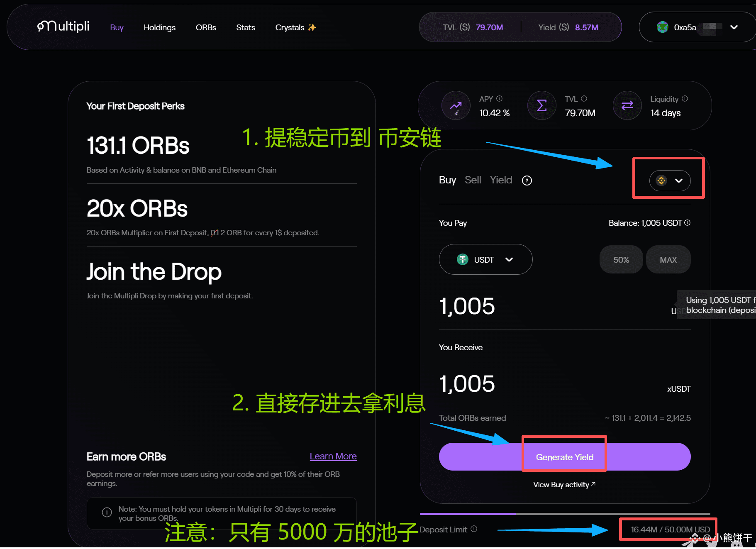Click the TVL sigma icon

click(541, 106)
